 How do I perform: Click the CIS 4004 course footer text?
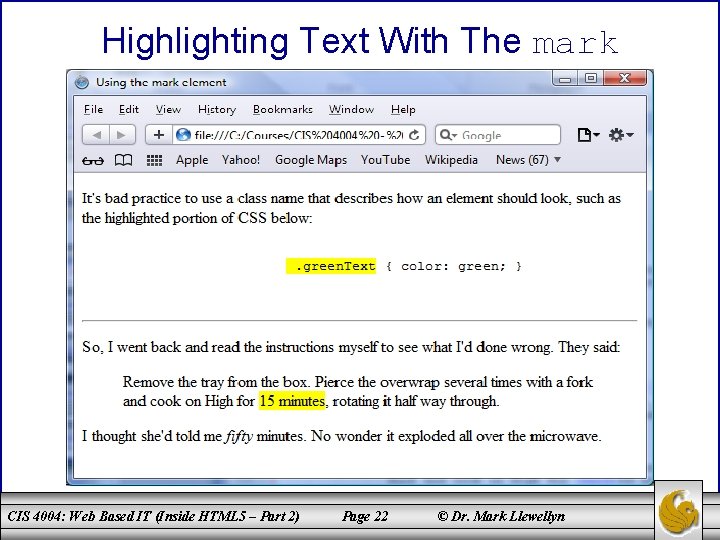click(153, 517)
